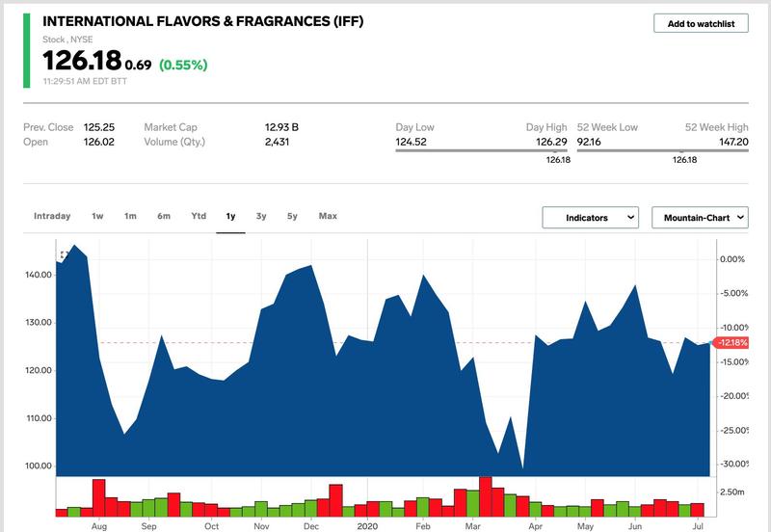Click the Day High value 126.29
This screenshot has height=532, width=771.
click(551, 142)
